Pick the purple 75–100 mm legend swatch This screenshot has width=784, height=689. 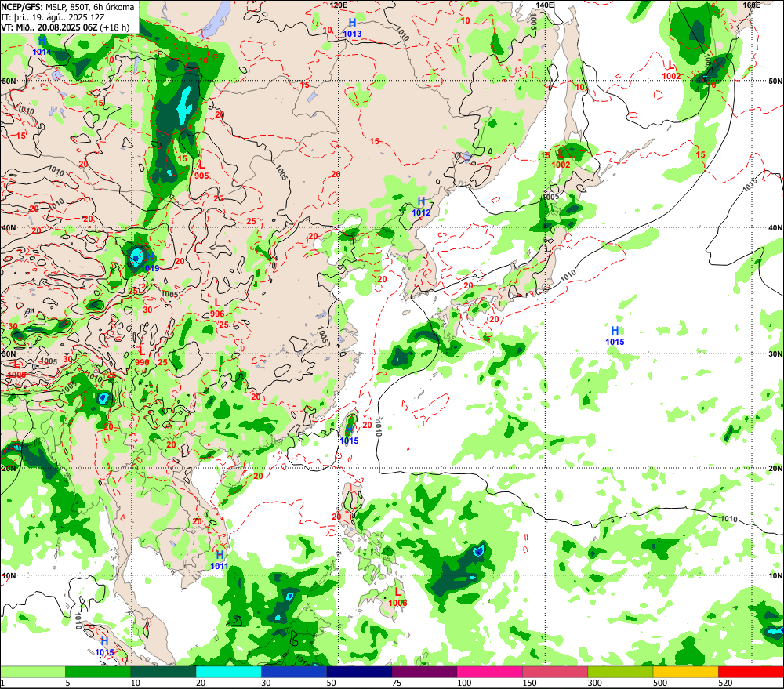[x=424, y=672]
